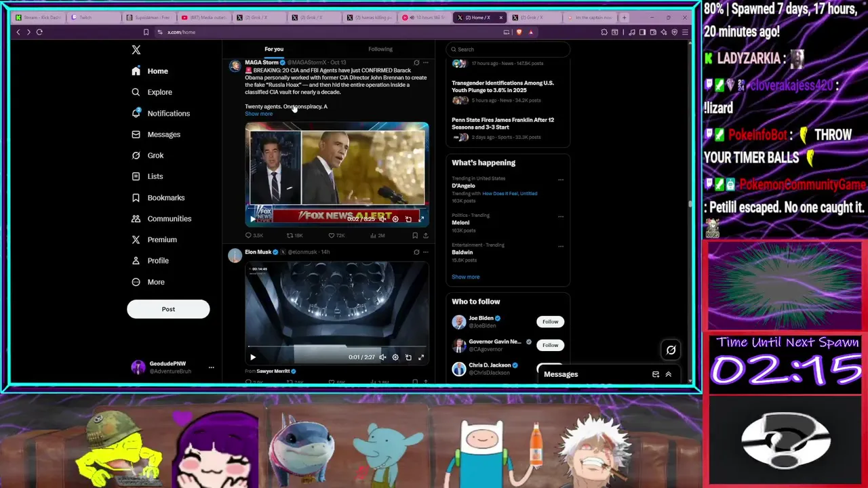Unmute Elon Musk's video

(382, 357)
